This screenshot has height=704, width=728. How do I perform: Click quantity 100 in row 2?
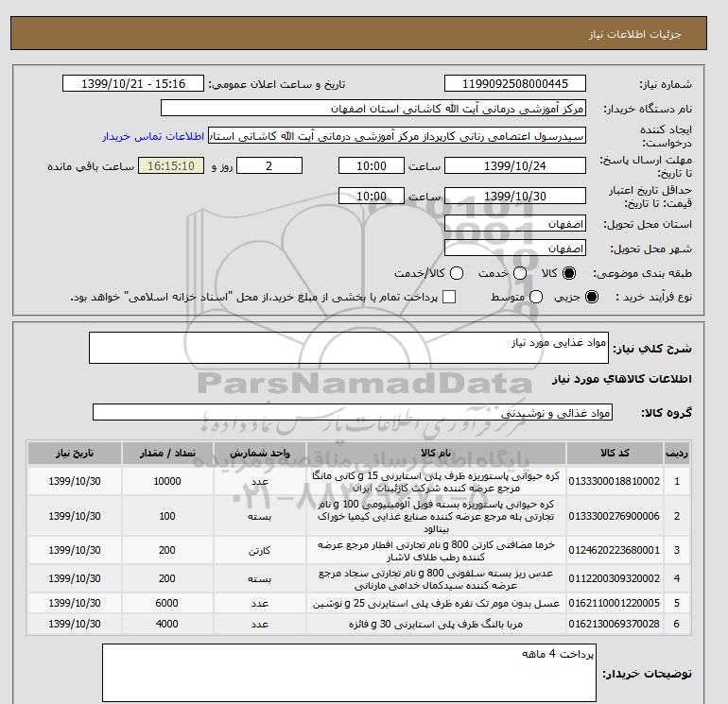click(x=167, y=516)
